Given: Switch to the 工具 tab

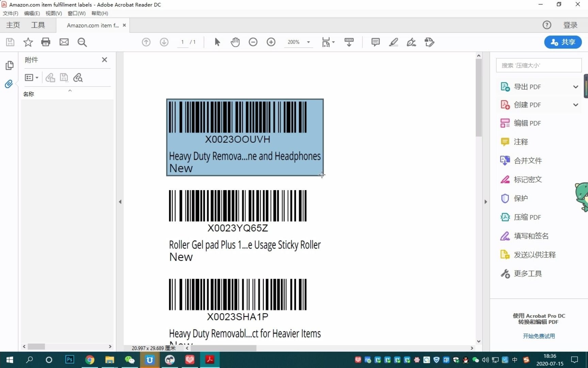Looking at the screenshot, I should click(x=38, y=25).
